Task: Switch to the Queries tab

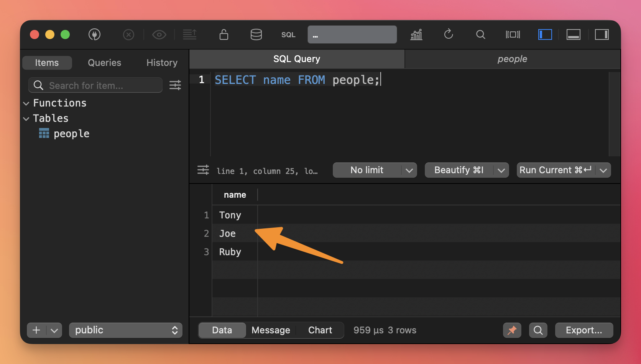Action: pos(104,63)
